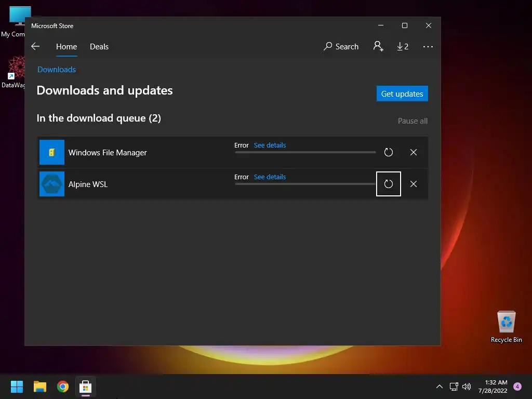Retry the Alpine WSL download

[389, 184]
